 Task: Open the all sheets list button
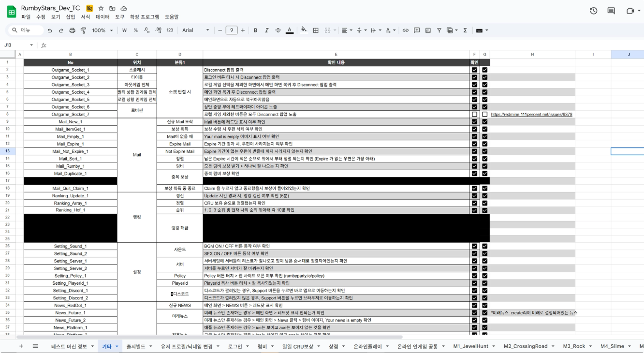pos(35,346)
